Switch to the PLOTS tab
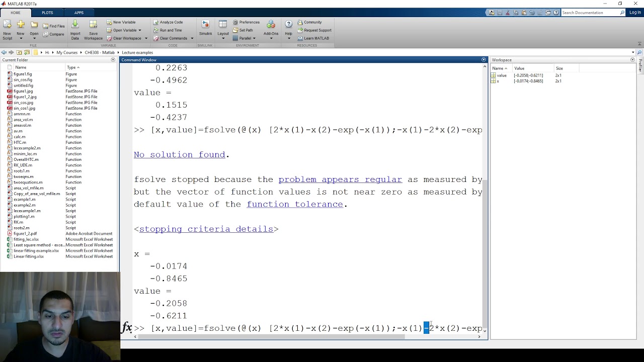This screenshot has height=362, width=644. pyautogui.click(x=47, y=13)
